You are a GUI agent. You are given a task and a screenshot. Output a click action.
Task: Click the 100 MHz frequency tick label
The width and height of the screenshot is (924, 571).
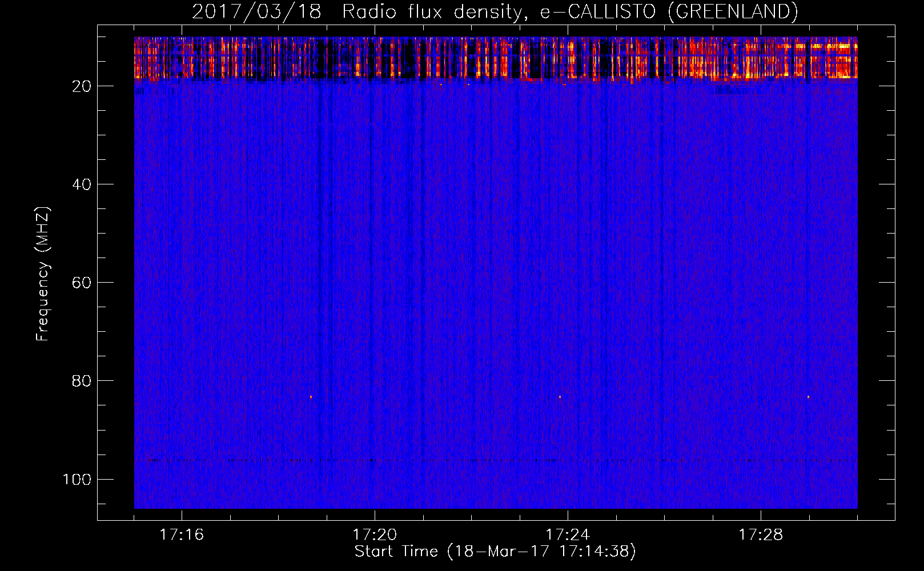coord(77,479)
